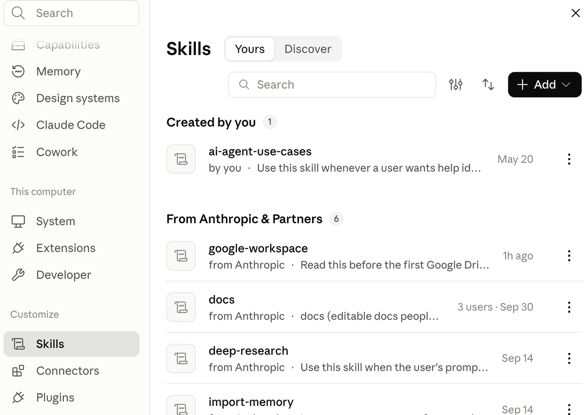The image size is (585, 415).
Task: Click the Capabilities briefcase icon
Action: 18,45
